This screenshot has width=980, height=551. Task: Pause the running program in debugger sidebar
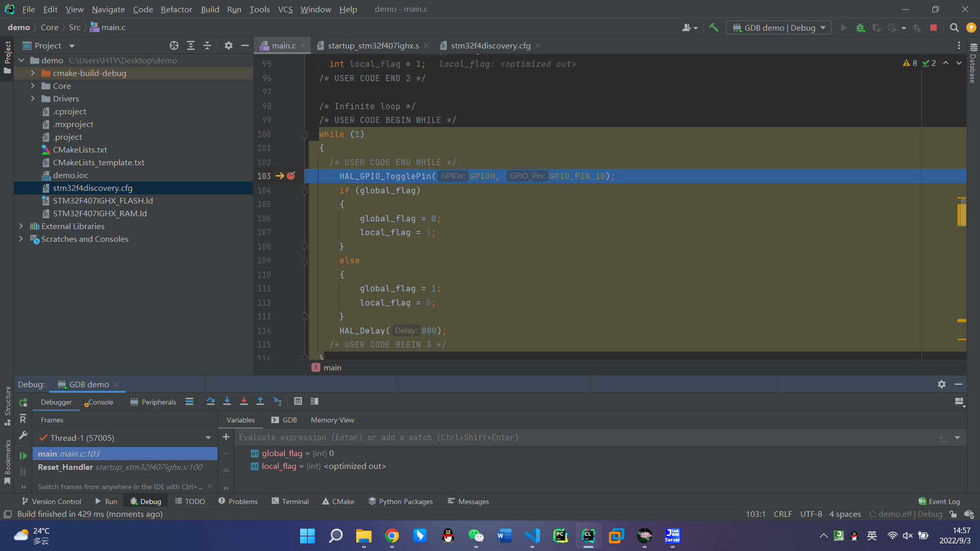coord(22,472)
